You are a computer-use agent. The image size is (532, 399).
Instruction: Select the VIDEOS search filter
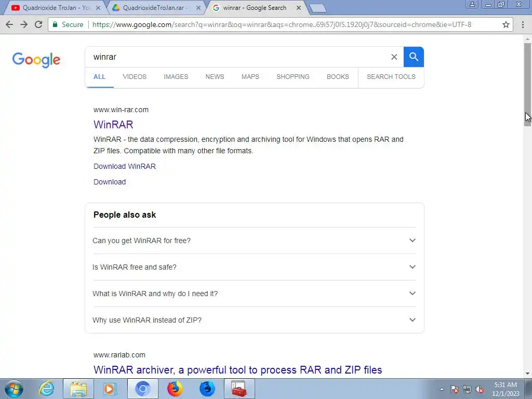click(x=135, y=77)
